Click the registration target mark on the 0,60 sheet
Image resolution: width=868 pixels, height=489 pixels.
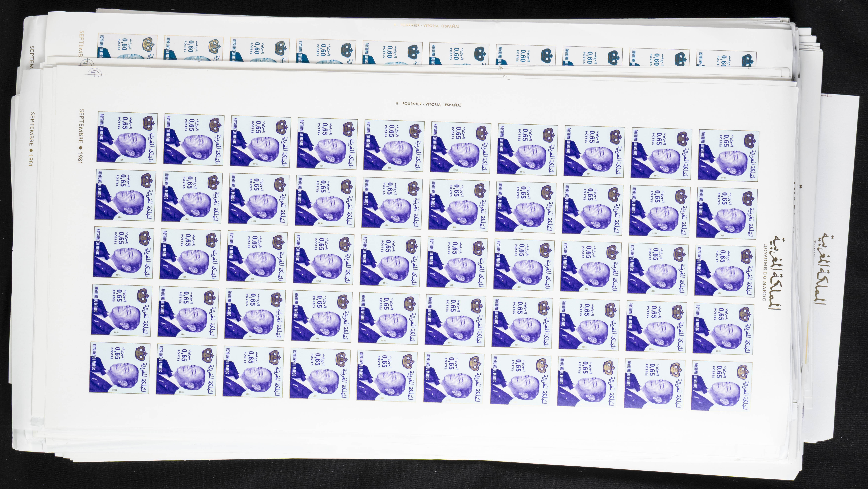pos(87,63)
